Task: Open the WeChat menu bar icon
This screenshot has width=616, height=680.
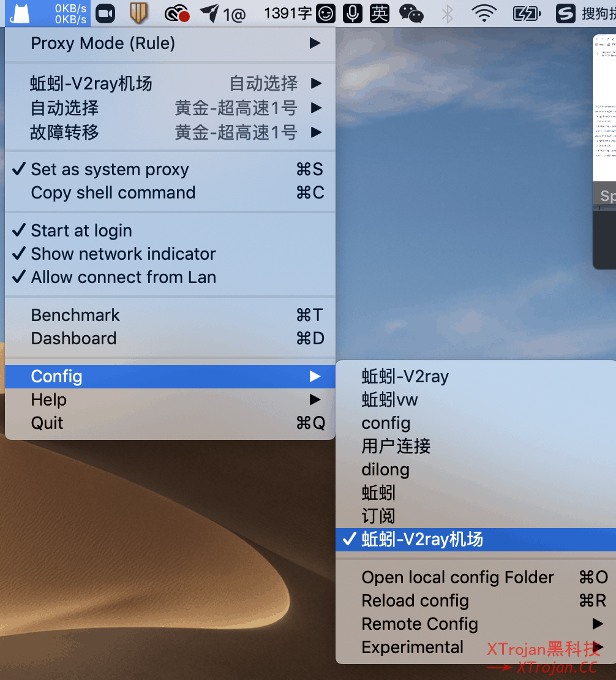Action: 411,14
